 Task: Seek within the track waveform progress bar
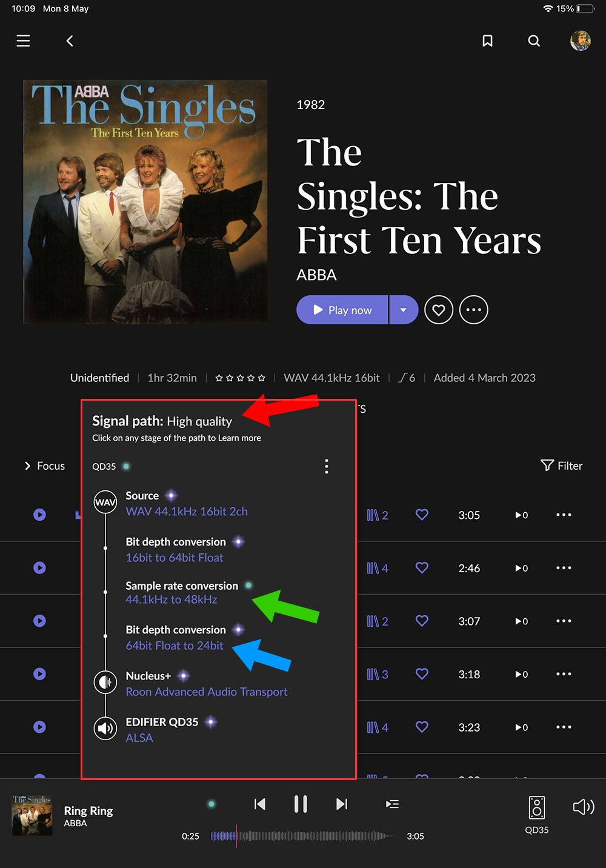[303, 836]
